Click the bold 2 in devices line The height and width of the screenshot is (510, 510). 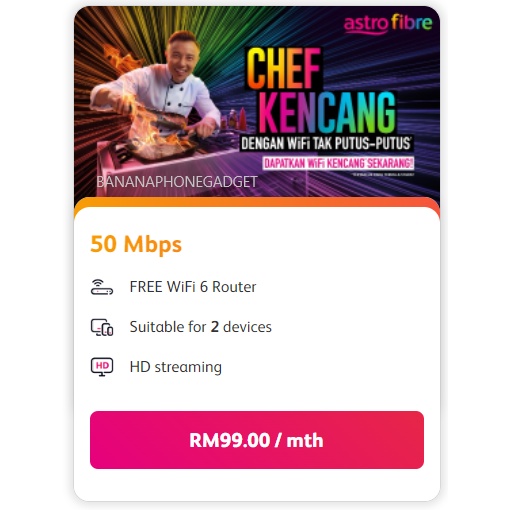click(x=215, y=327)
